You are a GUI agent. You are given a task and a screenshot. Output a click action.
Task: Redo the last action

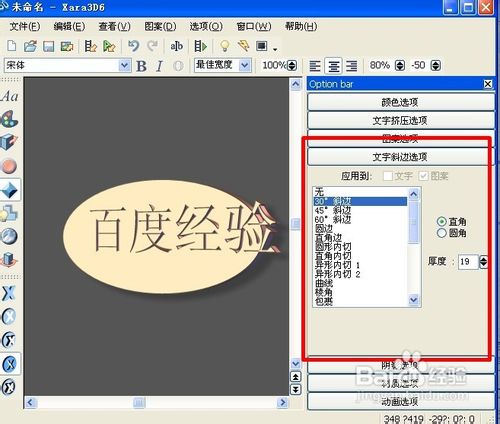pyautogui.click(x=153, y=46)
